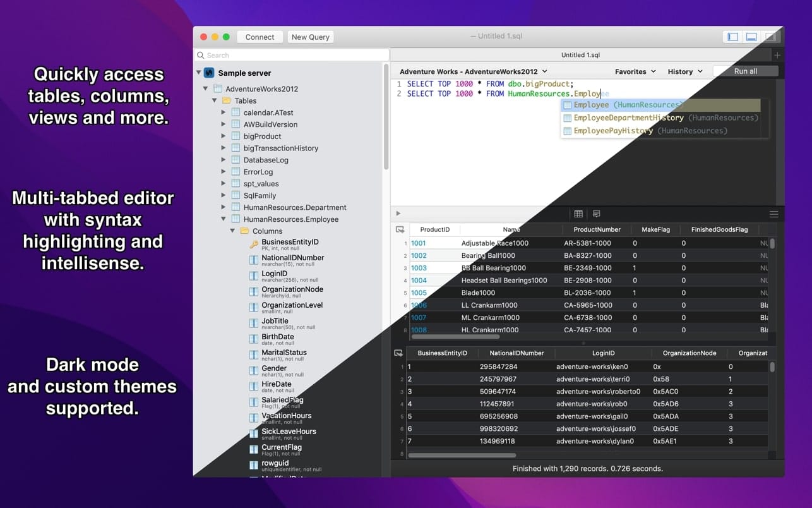Toggle the bottom results panel
Viewport: 812px width, 508px height.
point(751,37)
